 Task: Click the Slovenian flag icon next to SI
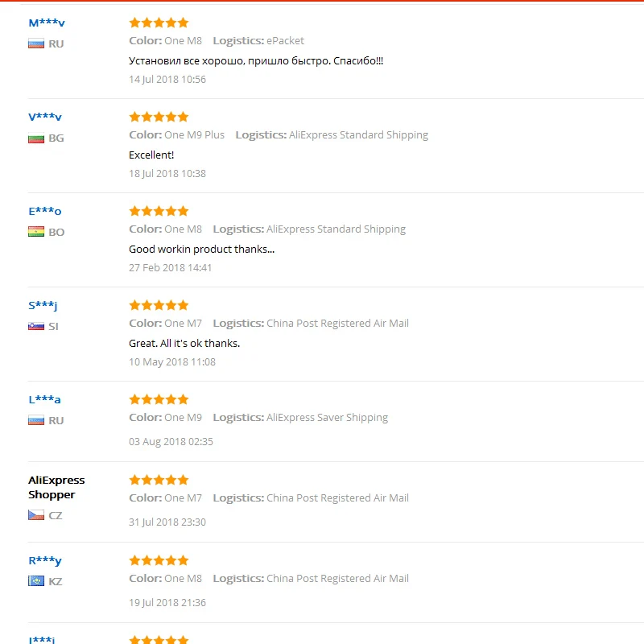coord(36,326)
